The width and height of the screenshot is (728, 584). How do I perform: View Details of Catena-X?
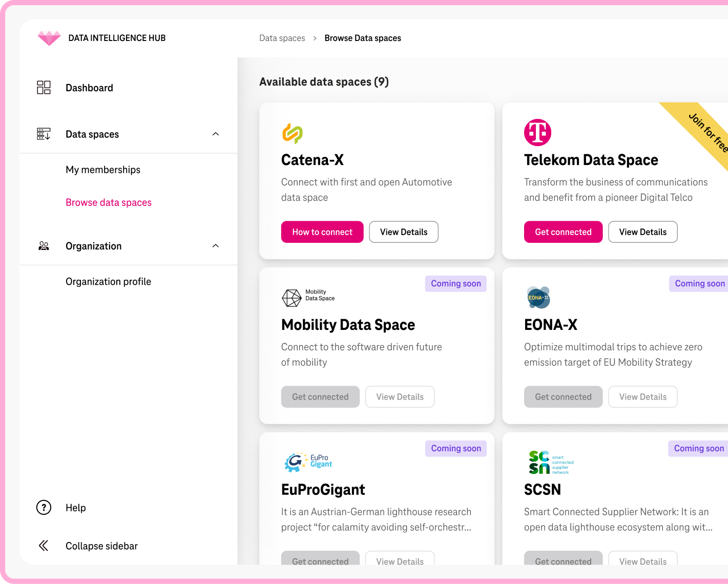[x=404, y=232]
